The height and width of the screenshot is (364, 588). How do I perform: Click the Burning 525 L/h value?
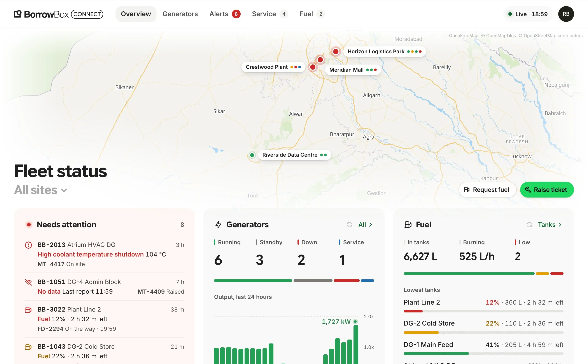pyautogui.click(x=477, y=257)
